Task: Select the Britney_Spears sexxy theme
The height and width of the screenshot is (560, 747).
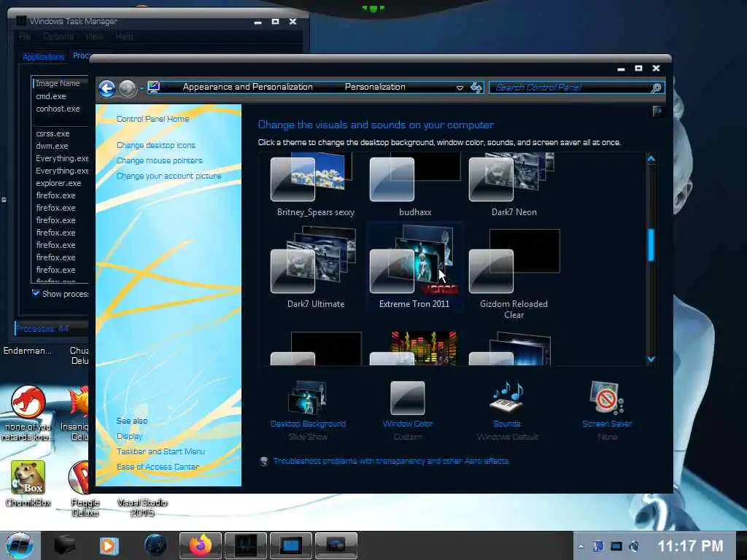Action: point(315,185)
